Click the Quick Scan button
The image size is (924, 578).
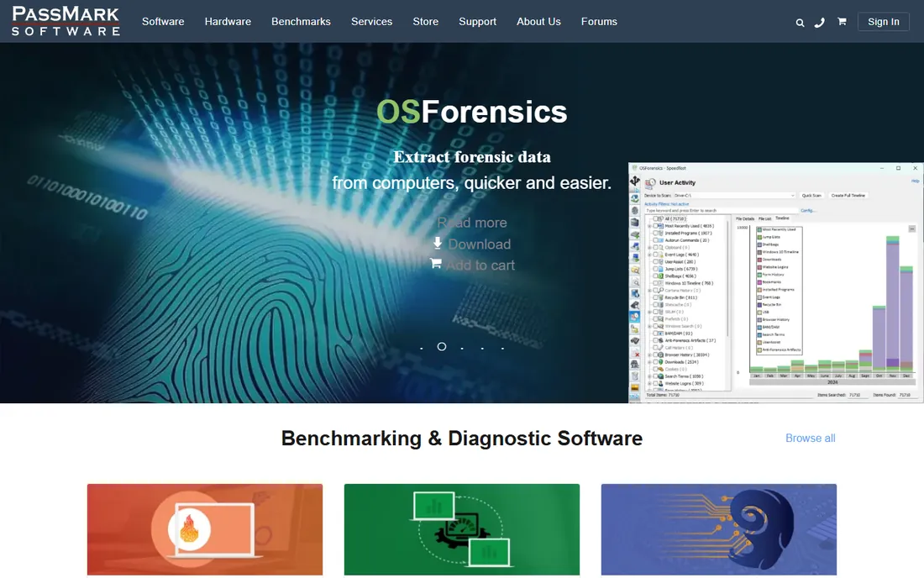coord(811,196)
